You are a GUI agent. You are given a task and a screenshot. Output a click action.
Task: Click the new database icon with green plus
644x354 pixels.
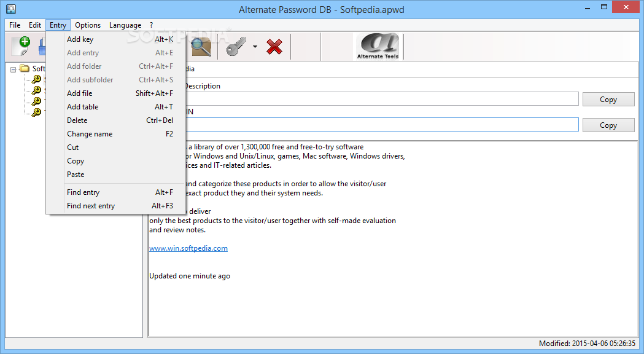pyautogui.click(x=21, y=46)
